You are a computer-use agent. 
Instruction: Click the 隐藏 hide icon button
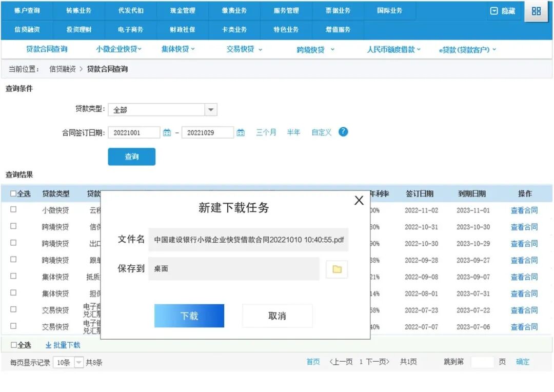[x=502, y=11]
